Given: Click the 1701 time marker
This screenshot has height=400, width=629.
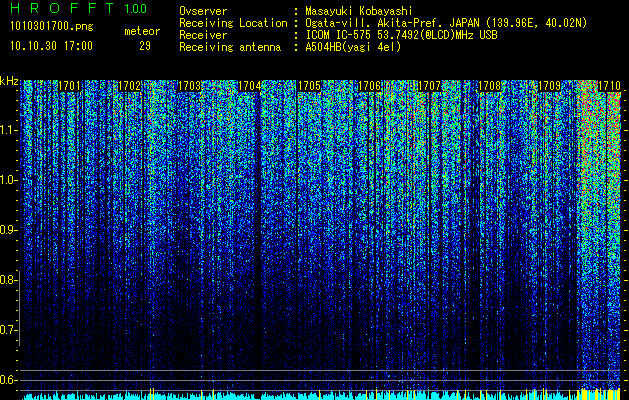Looking at the screenshot, I should click(70, 86).
